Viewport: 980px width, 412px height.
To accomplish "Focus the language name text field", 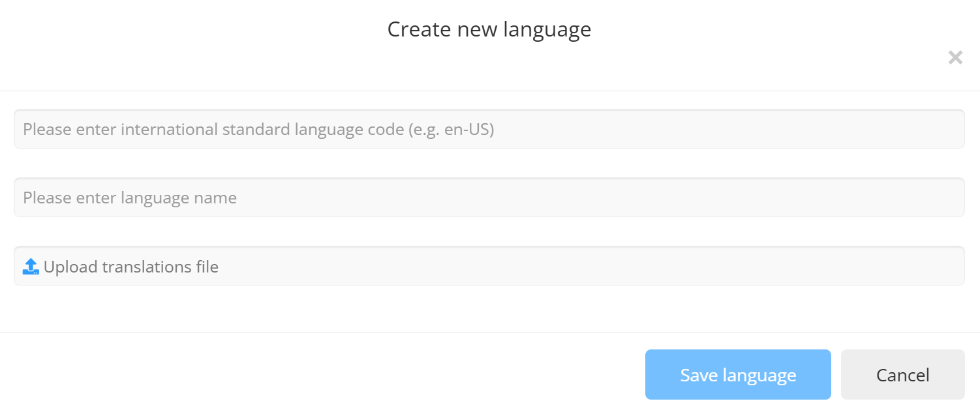I will click(489, 198).
